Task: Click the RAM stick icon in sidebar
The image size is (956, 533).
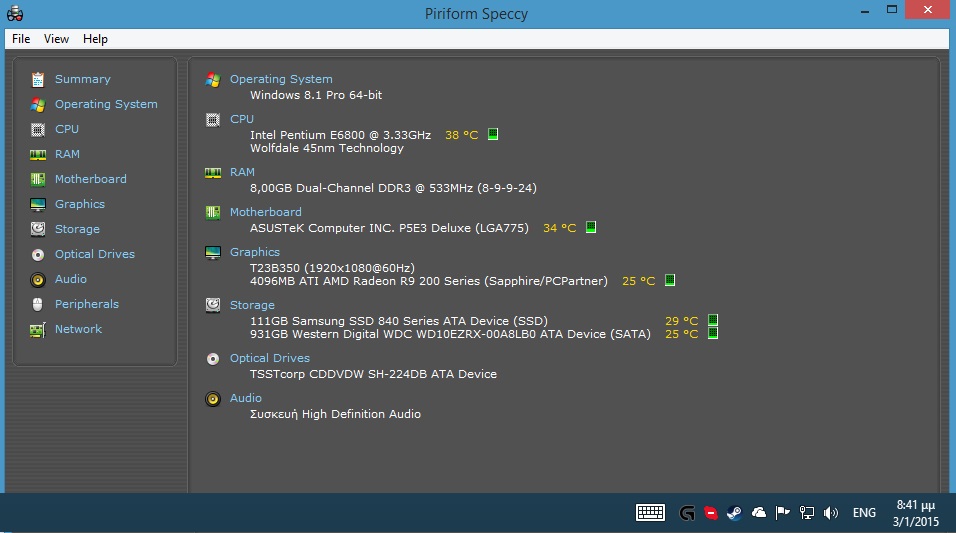Action: tap(38, 155)
